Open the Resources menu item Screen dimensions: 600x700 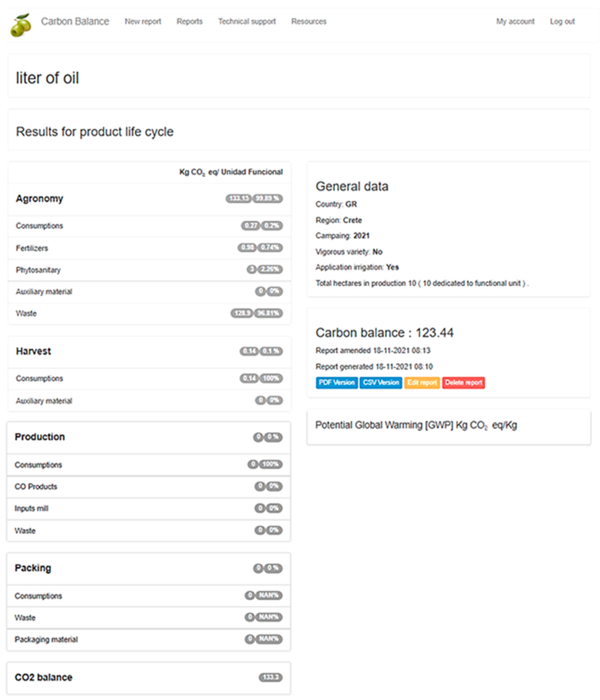(x=309, y=21)
